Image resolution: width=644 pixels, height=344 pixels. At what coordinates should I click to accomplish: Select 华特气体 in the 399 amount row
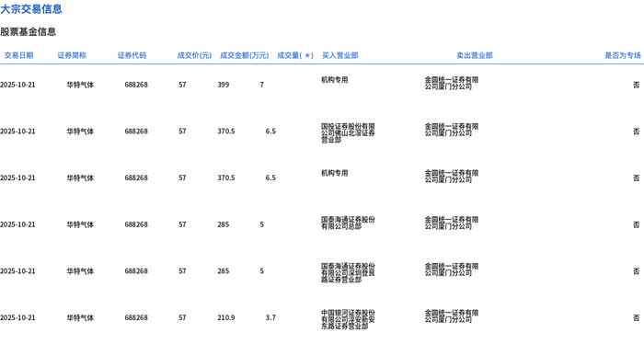80,85
